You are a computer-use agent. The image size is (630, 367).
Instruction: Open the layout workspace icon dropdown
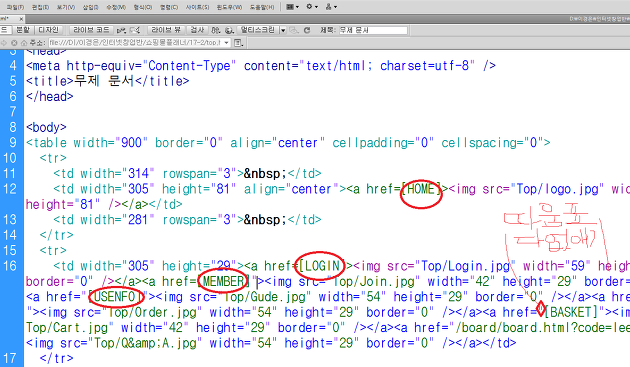(x=292, y=7)
